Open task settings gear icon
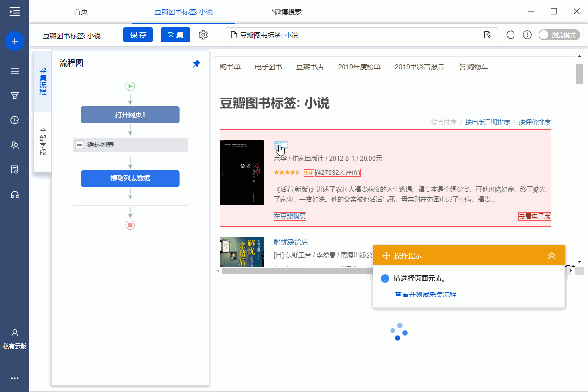Image resolution: width=588 pixels, height=392 pixels. click(203, 35)
